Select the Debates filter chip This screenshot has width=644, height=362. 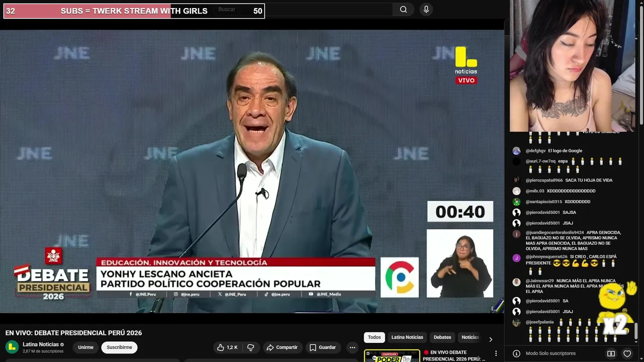[442, 337]
